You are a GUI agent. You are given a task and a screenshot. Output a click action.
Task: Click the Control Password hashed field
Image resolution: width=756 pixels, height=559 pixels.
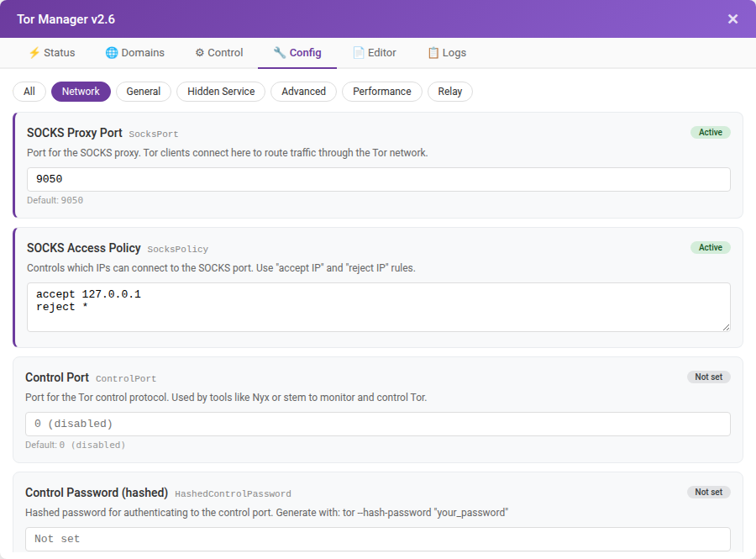point(377,539)
